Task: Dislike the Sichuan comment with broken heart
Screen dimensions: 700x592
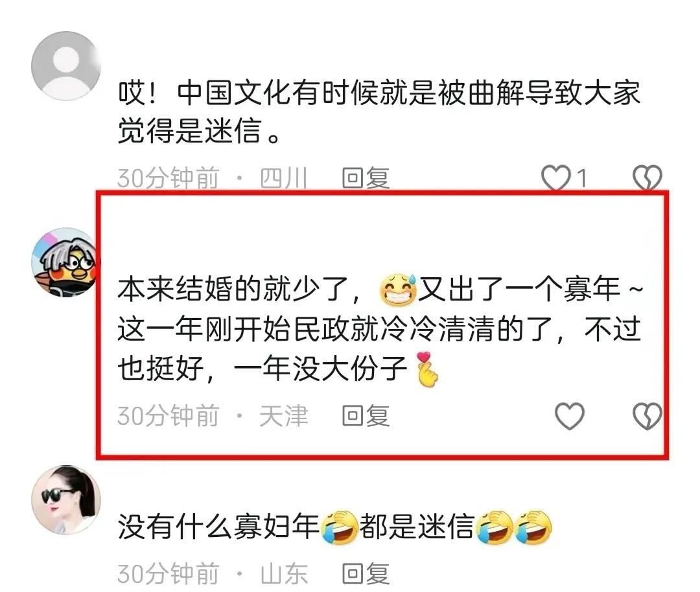Action: [x=647, y=178]
